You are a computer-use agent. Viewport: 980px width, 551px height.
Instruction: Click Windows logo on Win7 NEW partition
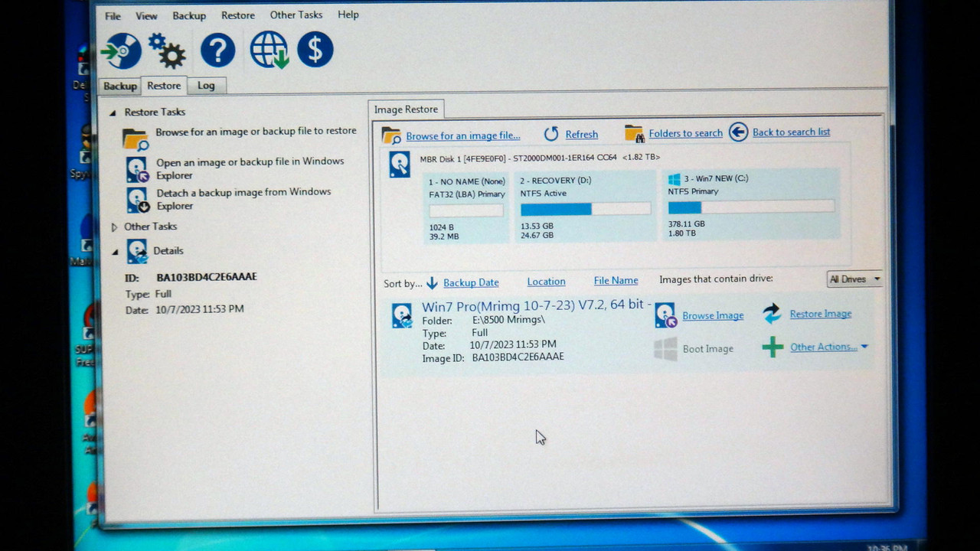point(674,179)
